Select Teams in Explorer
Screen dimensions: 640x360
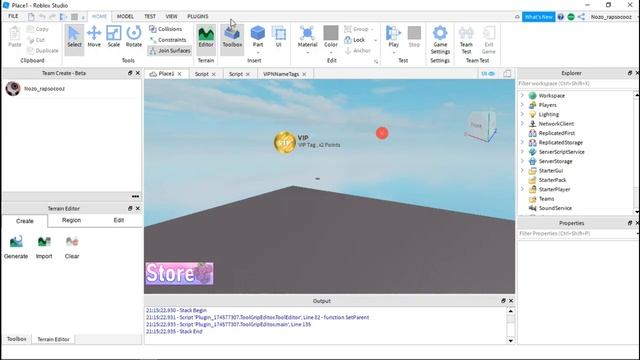[x=546, y=199]
